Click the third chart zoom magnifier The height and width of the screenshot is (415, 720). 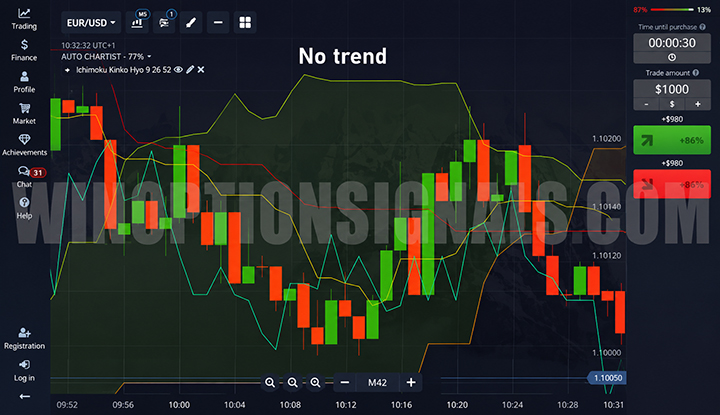pos(315,382)
